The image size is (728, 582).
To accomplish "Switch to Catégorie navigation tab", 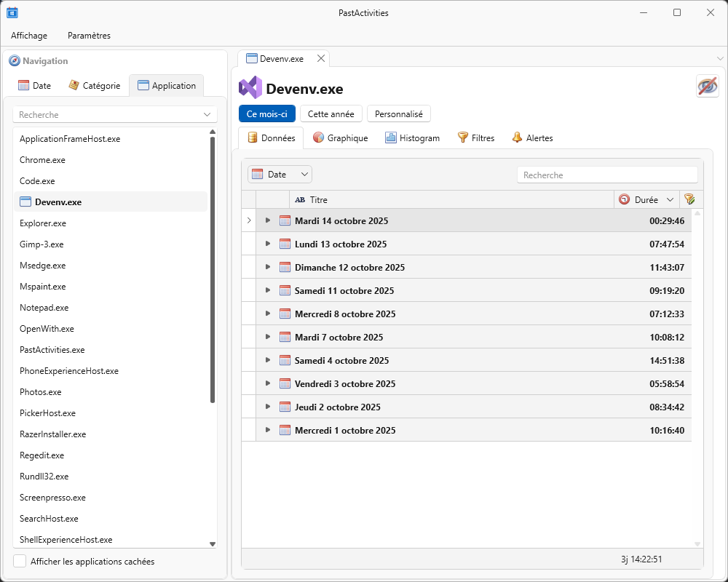I will (x=95, y=85).
